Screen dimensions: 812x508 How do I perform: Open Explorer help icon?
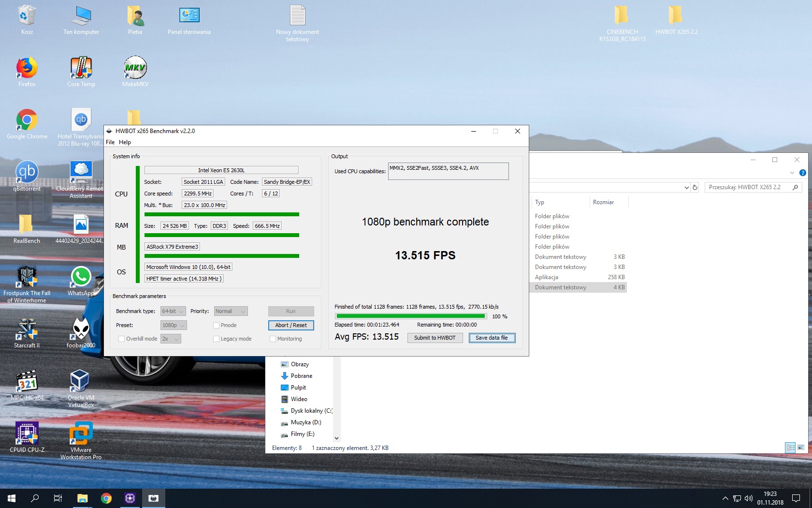[802, 173]
